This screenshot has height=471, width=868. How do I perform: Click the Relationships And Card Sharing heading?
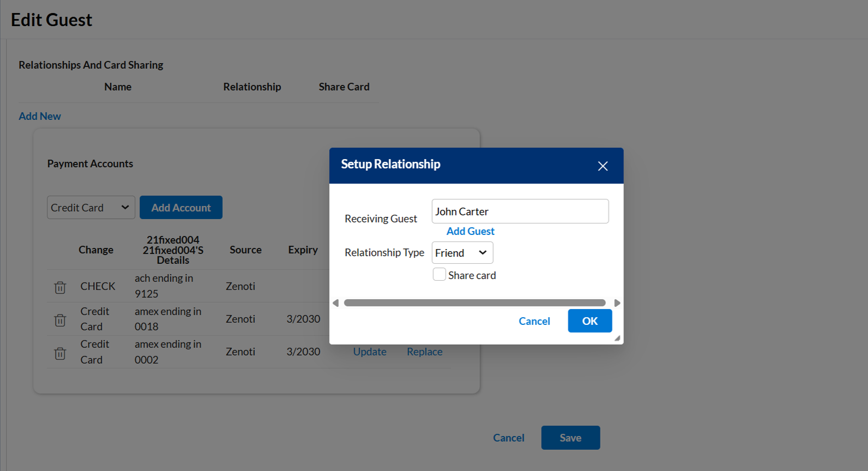91,65
